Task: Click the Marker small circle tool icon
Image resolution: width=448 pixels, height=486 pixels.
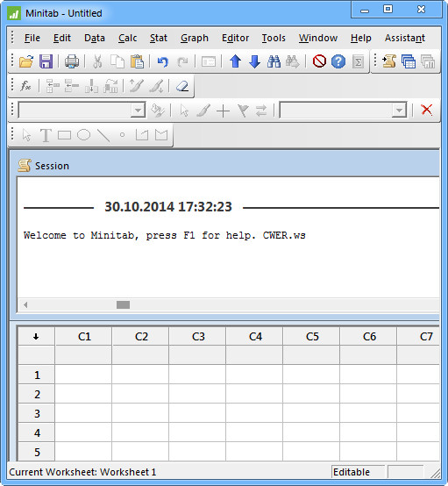Action: [x=123, y=135]
